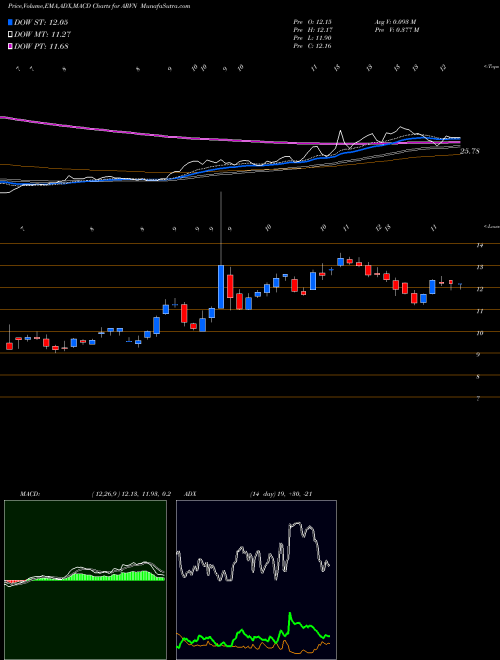
Task: Click the magenta DOW PT legend swatch
Action: (x=10, y=46)
